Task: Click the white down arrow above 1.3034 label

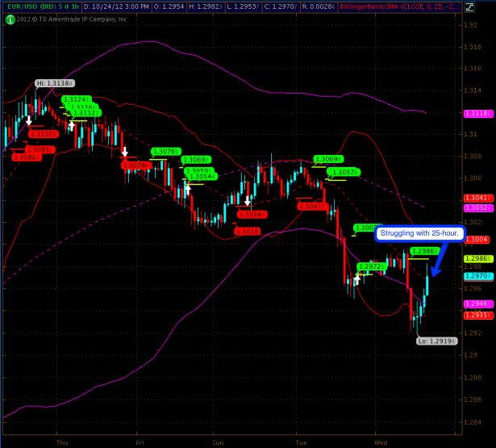Action: tap(247, 201)
